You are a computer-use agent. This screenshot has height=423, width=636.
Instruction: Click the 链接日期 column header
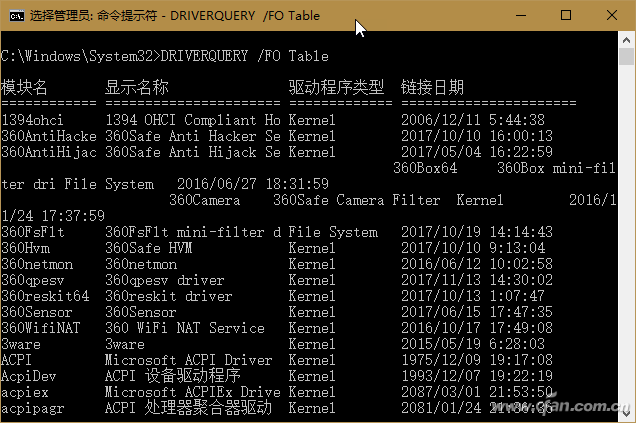pos(432,87)
